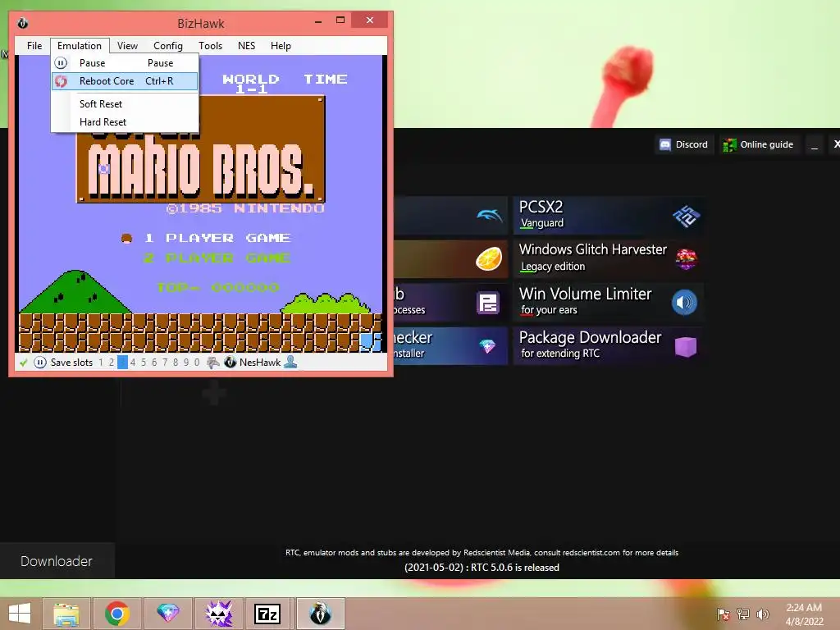The image size is (840, 630).
Task: Open the Tools menu
Action: coord(211,46)
